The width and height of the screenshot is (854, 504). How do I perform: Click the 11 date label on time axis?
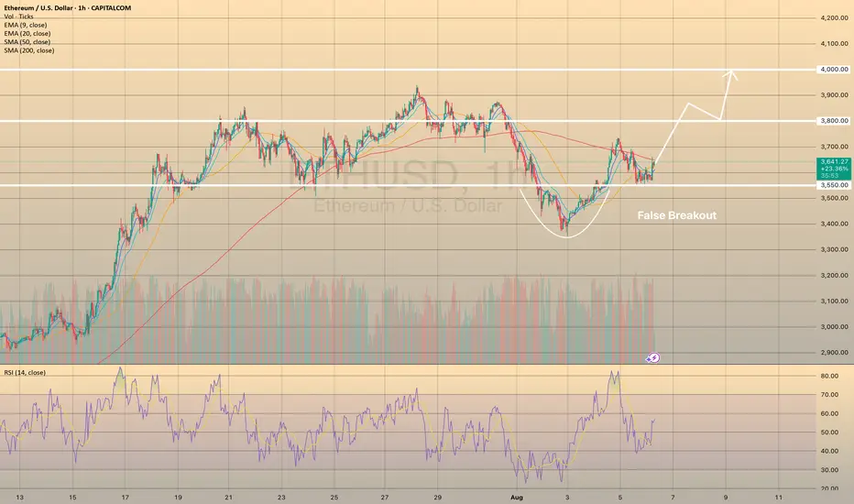coord(778,498)
